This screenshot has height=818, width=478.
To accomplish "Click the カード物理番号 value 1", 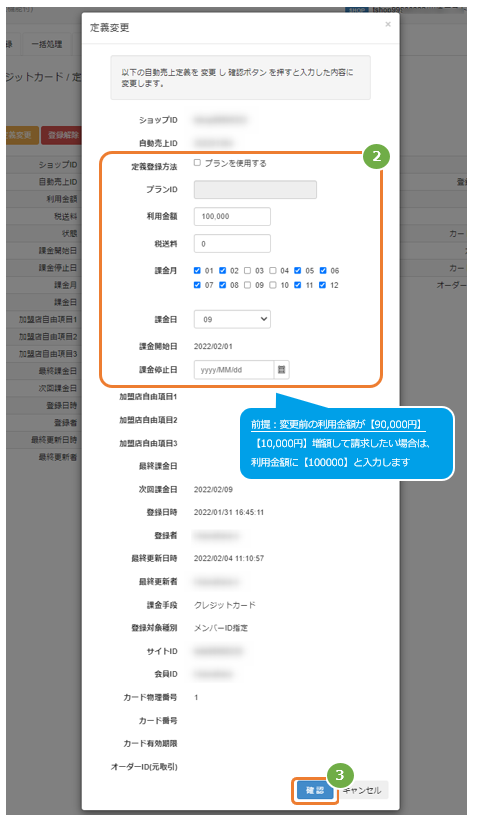I will pyautogui.click(x=196, y=697).
